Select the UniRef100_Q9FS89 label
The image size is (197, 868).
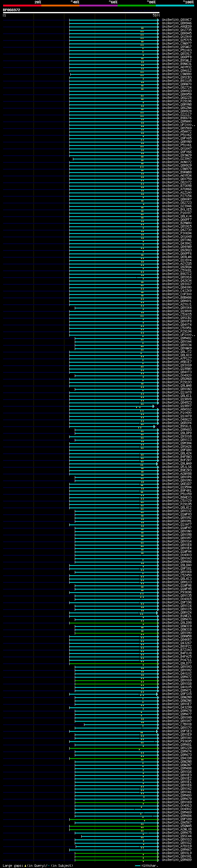(x=176, y=819)
